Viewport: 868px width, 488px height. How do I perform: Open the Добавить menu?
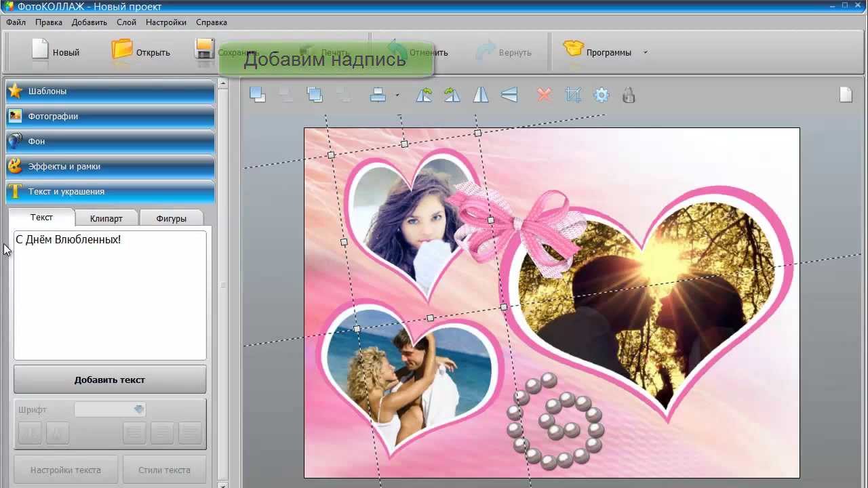(90, 22)
